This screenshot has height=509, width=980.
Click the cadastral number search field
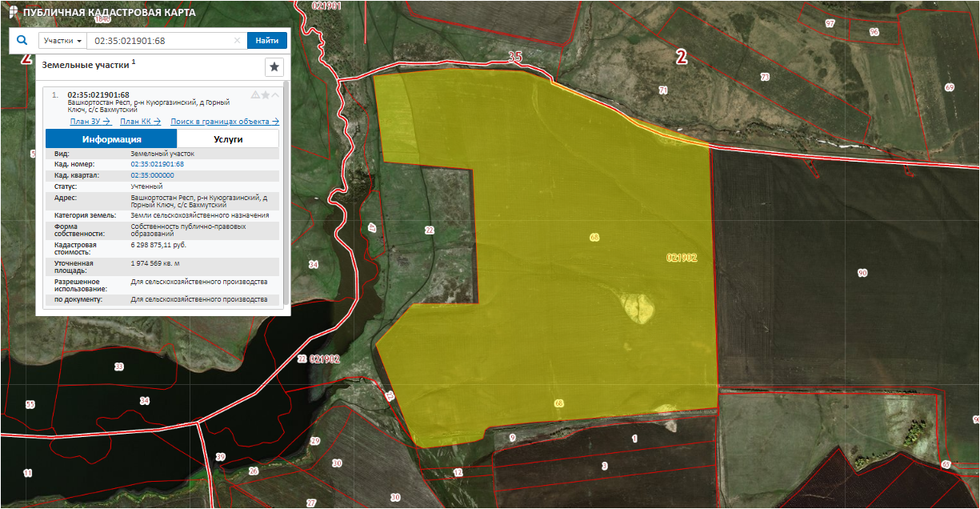(x=160, y=41)
